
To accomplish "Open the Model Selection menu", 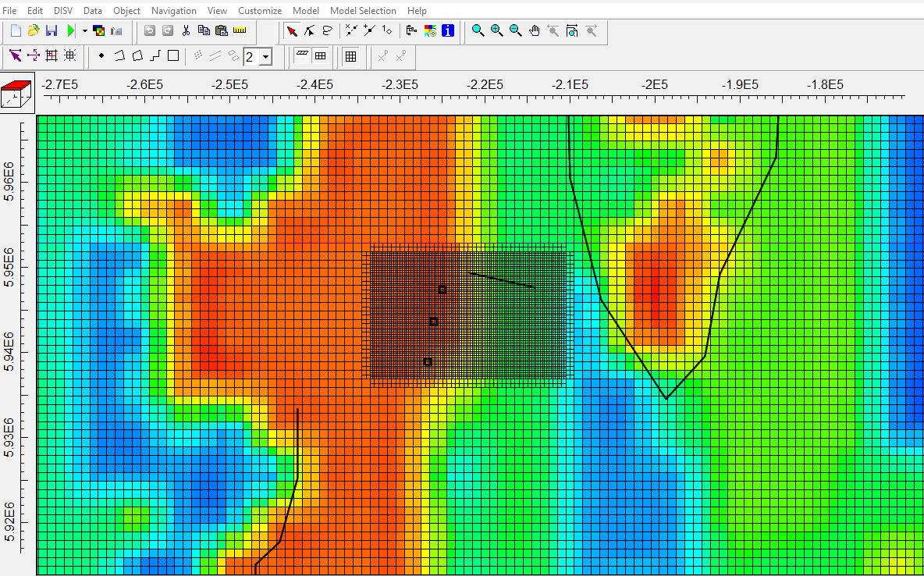I will pyautogui.click(x=363, y=10).
